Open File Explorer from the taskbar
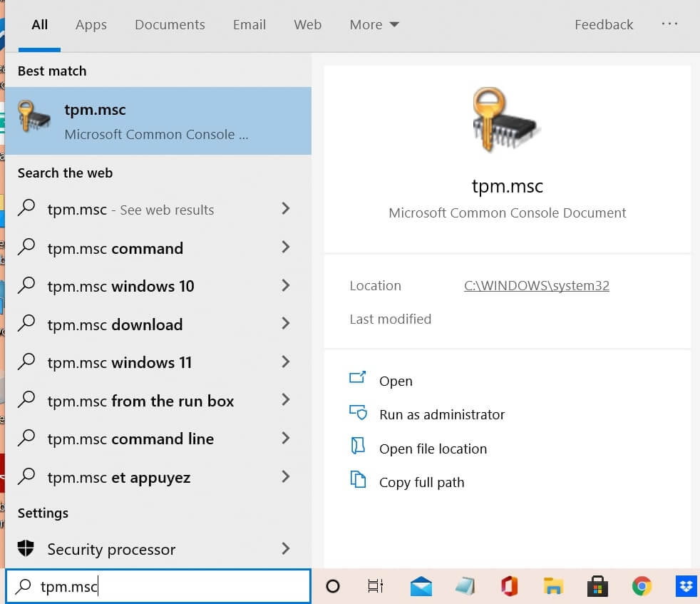The width and height of the screenshot is (700, 604). click(x=553, y=586)
